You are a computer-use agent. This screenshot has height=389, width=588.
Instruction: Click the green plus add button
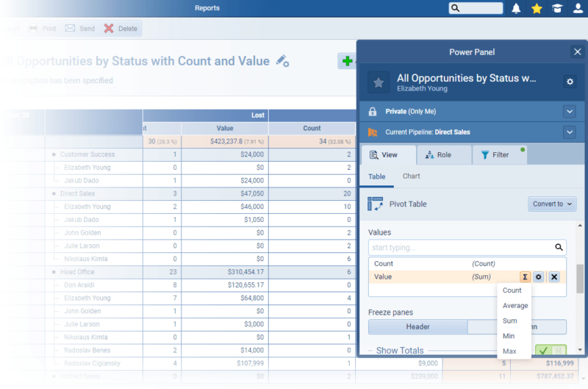347,61
